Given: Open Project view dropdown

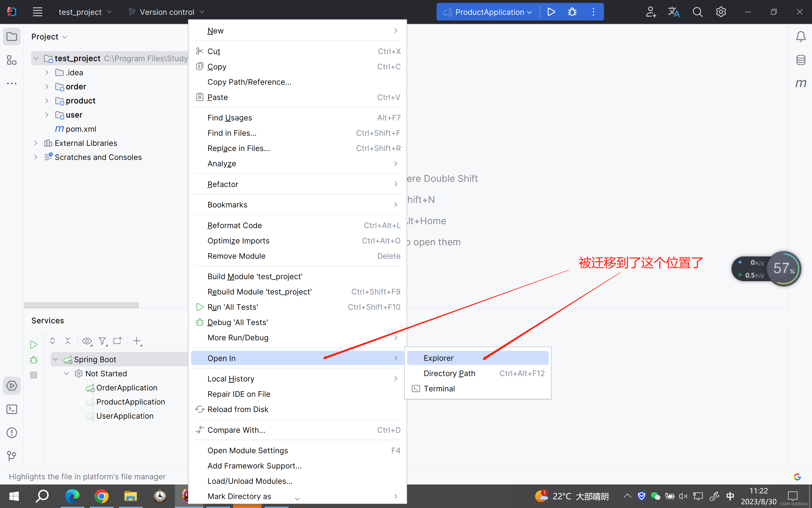Looking at the screenshot, I should [49, 37].
